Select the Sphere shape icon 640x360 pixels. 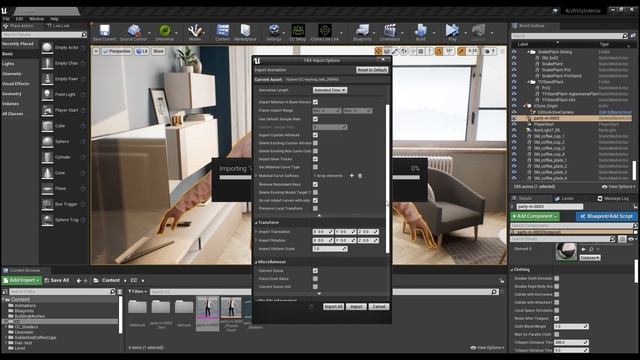pos(47,141)
